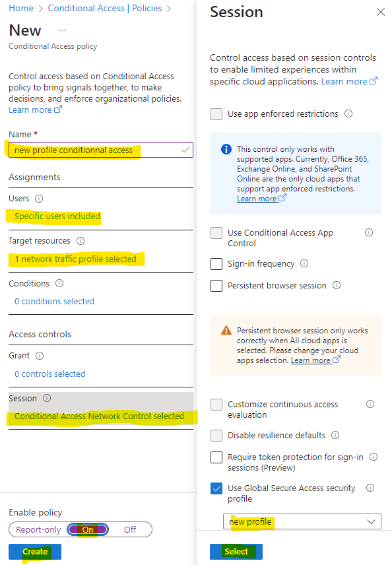The width and height of the screenshot is (392, 565).
Task: Click info icon next to Sign-in frequency
Action: coord(304,263)
